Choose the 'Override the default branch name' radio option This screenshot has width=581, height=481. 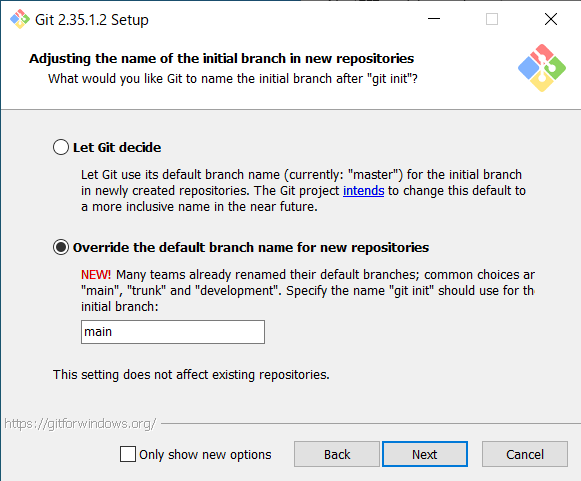[61, 247]
